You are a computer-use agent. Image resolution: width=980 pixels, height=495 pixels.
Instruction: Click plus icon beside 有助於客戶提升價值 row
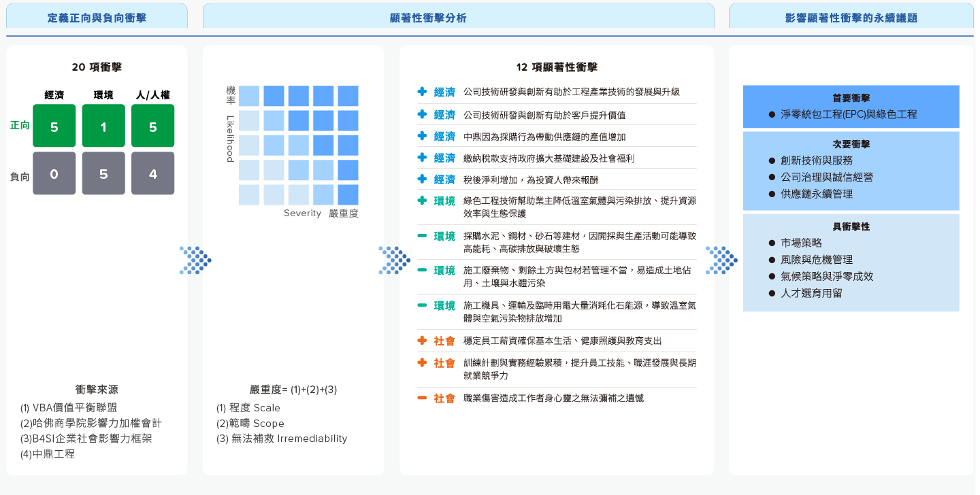coord(422,114)
